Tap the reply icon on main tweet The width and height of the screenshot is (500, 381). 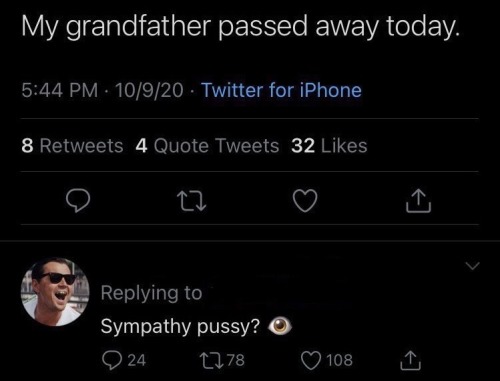tap(78, 201)
